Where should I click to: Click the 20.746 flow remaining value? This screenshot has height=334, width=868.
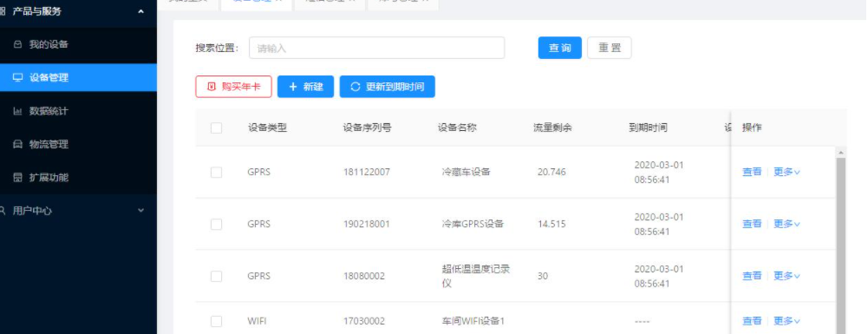[551, 173]
